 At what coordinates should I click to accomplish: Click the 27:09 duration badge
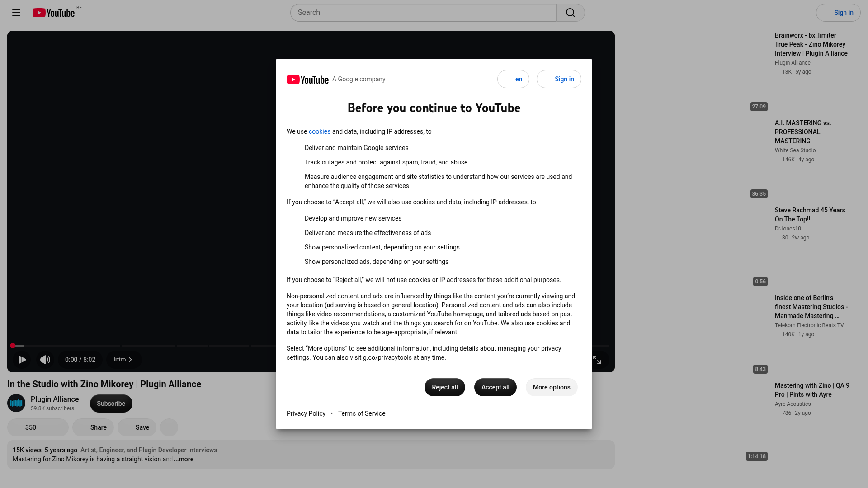759,107
